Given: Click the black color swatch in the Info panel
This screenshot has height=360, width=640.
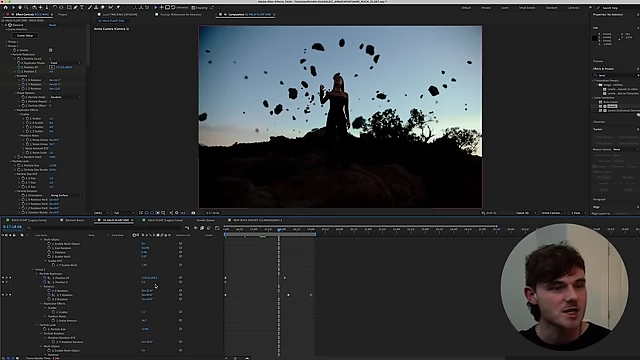Looking at the screenshot, I should (595, 38).
